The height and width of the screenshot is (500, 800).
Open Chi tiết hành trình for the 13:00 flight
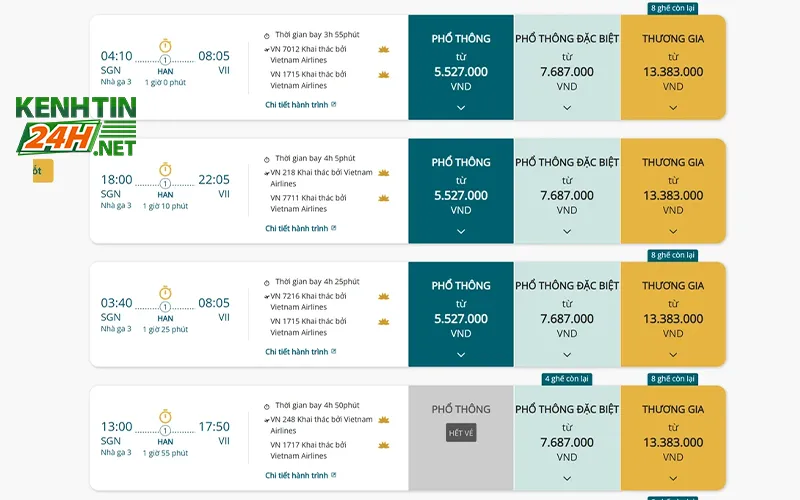coord(300,475)
